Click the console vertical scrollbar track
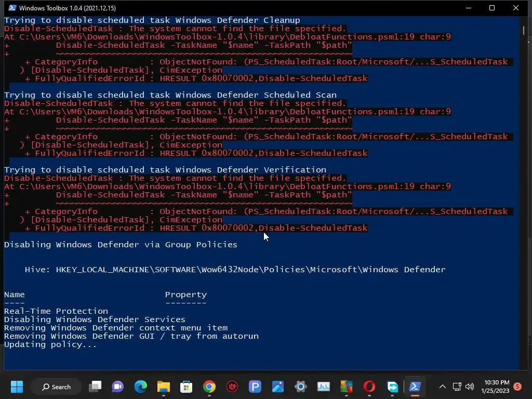This screenshot has height=399, width=532. tap(524, 193)
